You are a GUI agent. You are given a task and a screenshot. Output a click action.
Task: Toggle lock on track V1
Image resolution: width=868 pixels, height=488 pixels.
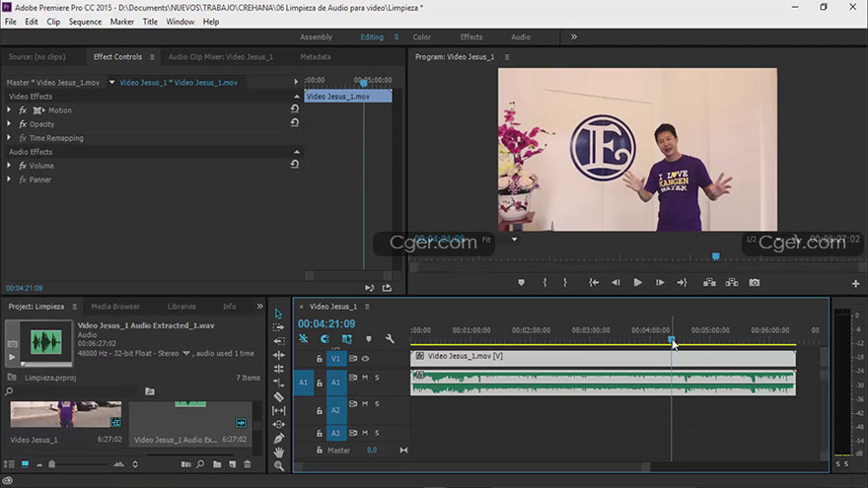[x=320, y=359]
